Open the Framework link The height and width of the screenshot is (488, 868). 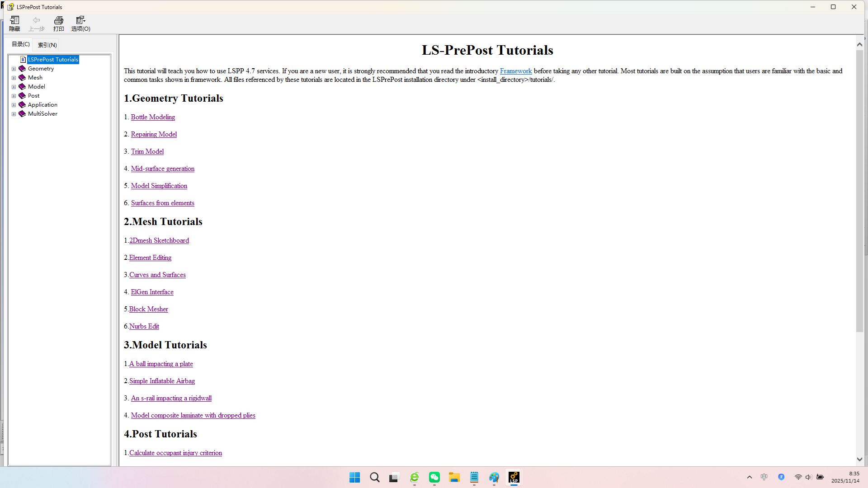[x=516, y=71]
